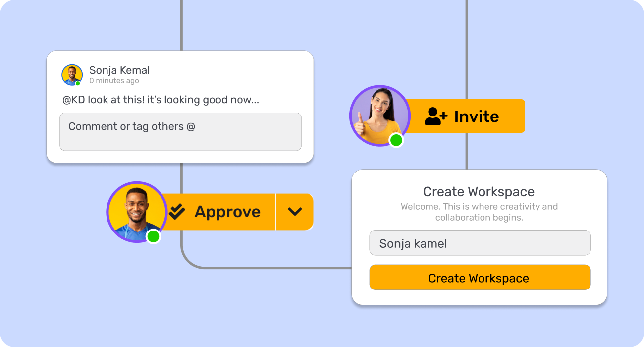Click the woman's avatar beside the Invite button

(379, 115)
